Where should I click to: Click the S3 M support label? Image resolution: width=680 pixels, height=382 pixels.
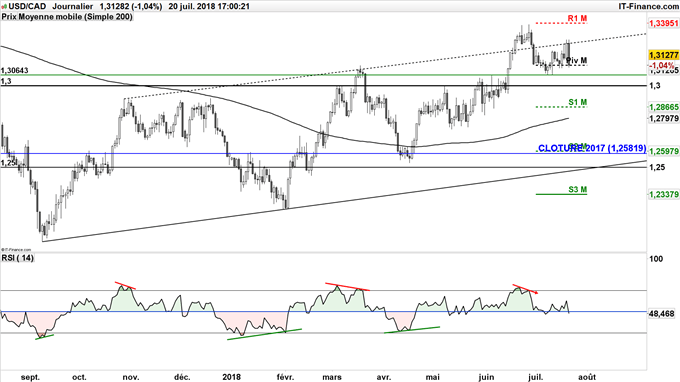tap(577, 189)
